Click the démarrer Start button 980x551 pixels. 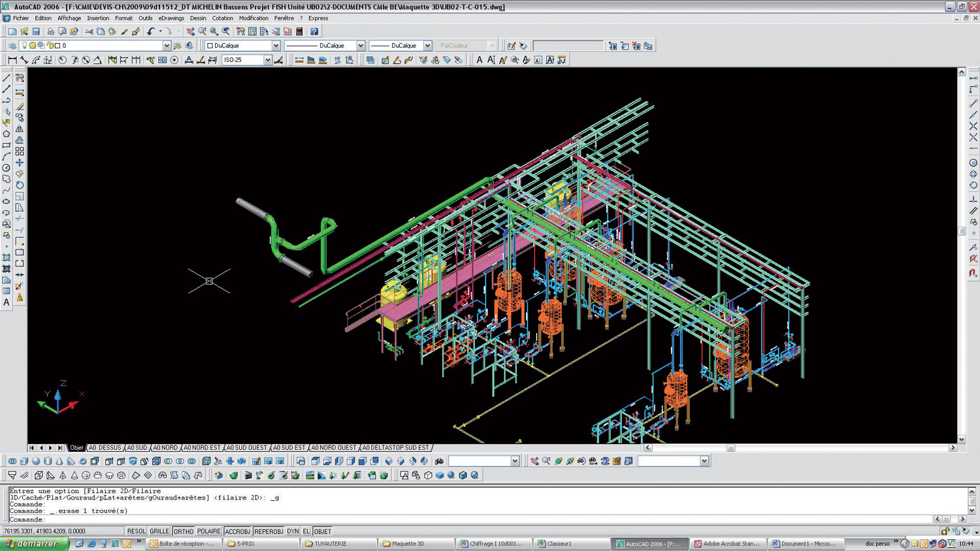(34, 543)
